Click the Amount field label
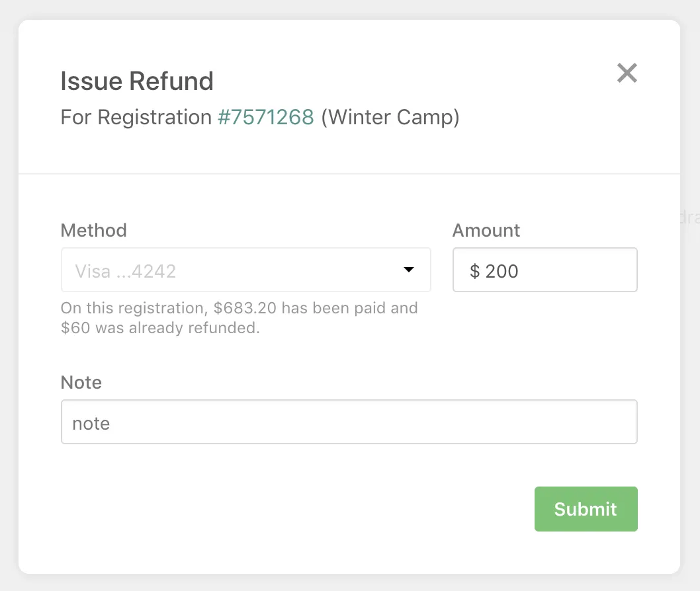The image size is (700, 591). [x=486, y=230]
